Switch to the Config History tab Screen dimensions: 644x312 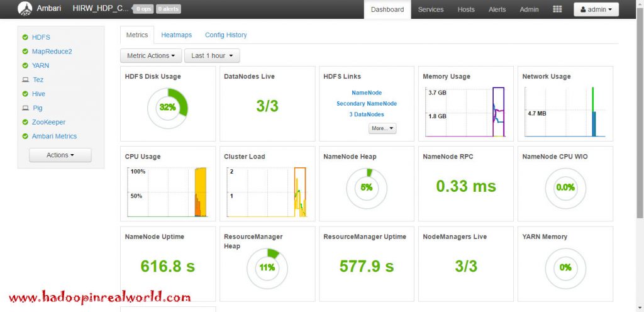point(226,35)
